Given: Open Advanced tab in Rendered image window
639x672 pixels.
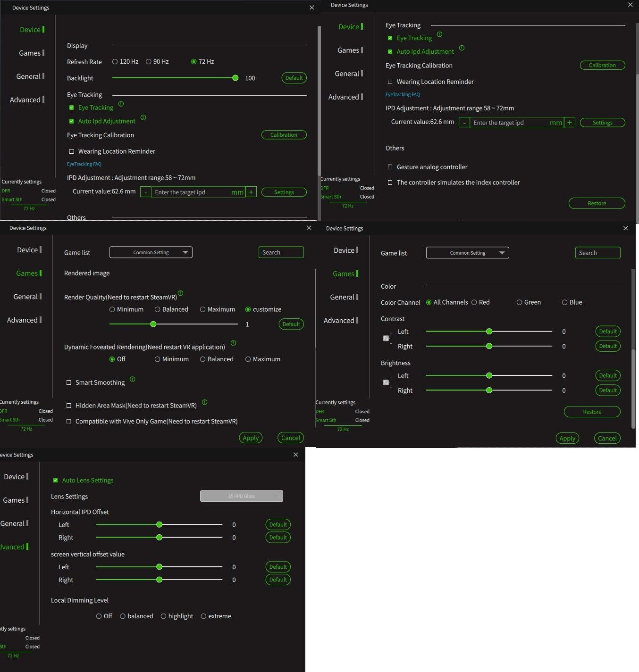Looking at the screenshot, I should coord(24,320).
